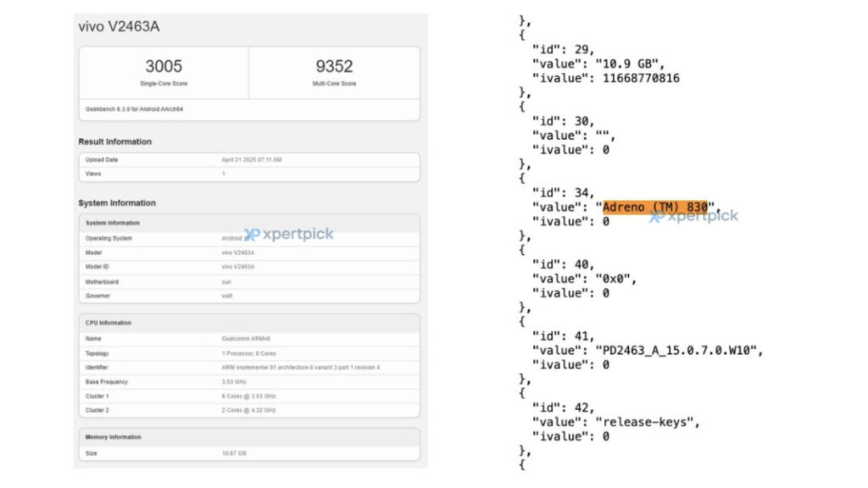
Task: Select the highlighted Adreno (TM) 830 text
Action: [x=655, y=207]
